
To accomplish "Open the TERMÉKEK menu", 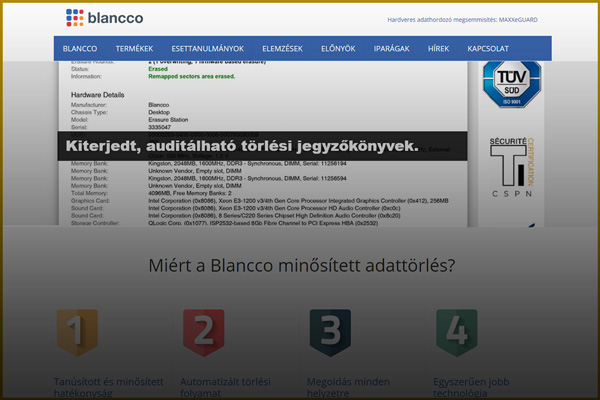I will 134,49.
